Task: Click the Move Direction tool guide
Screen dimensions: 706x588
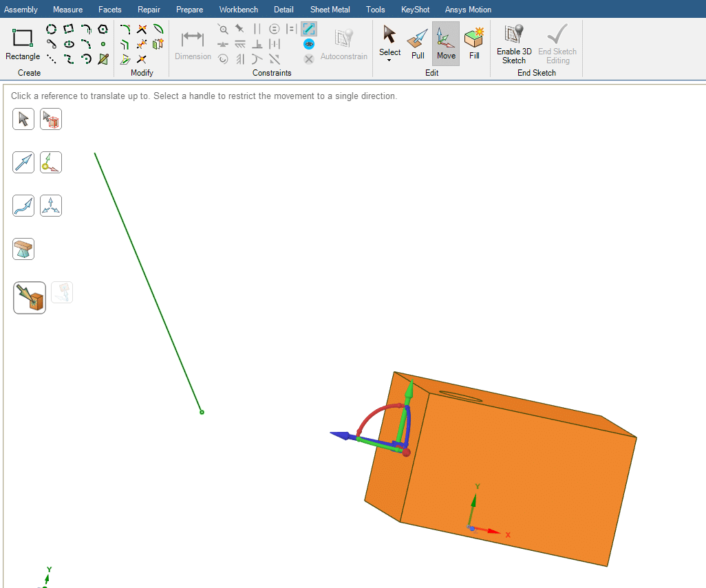Action: click(23, 162)
